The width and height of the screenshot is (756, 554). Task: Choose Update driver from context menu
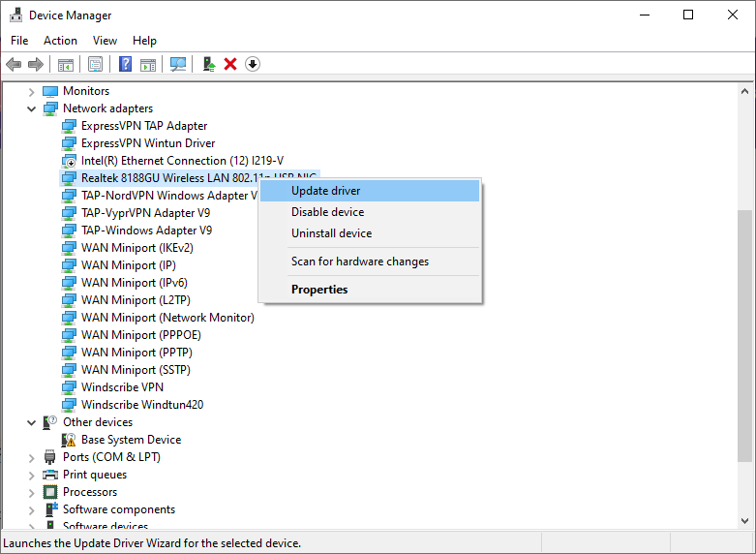pos(370,191)
